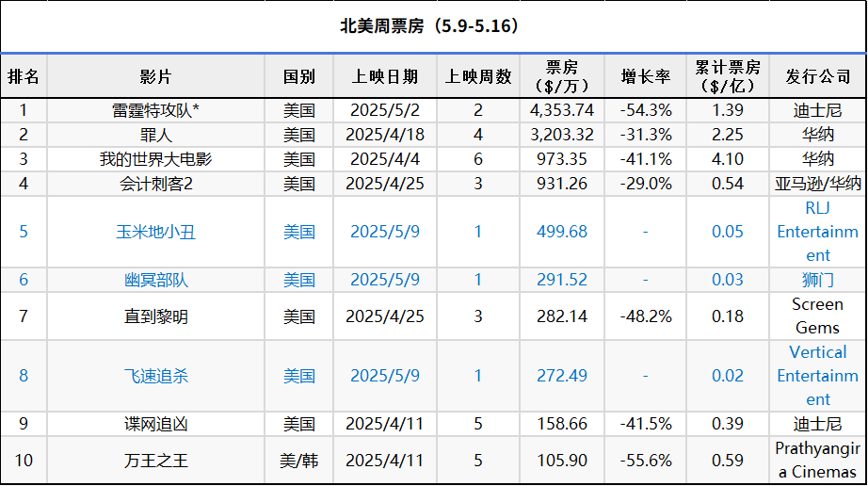Select the 我的世界大电影 cell

[155, 159]
